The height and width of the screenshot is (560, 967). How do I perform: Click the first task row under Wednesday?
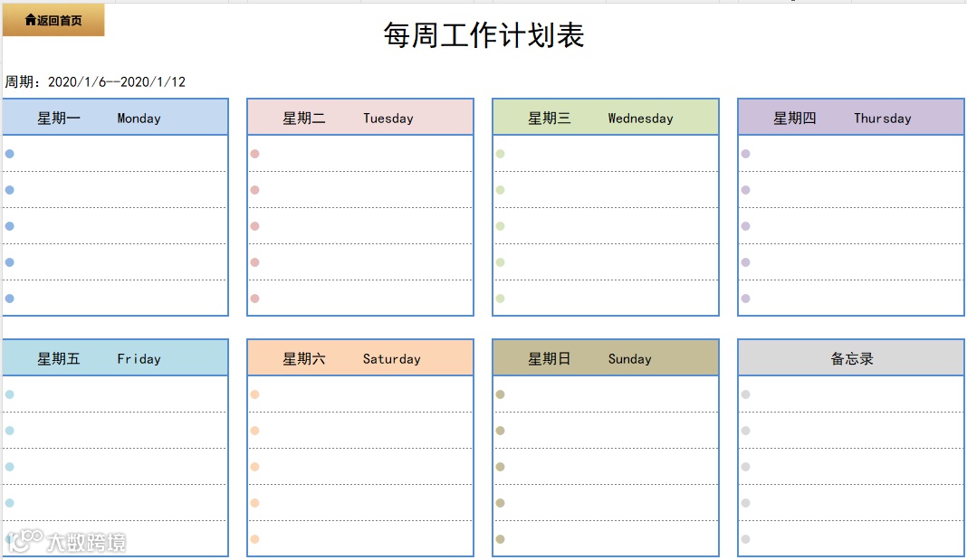tap(606, 154)
